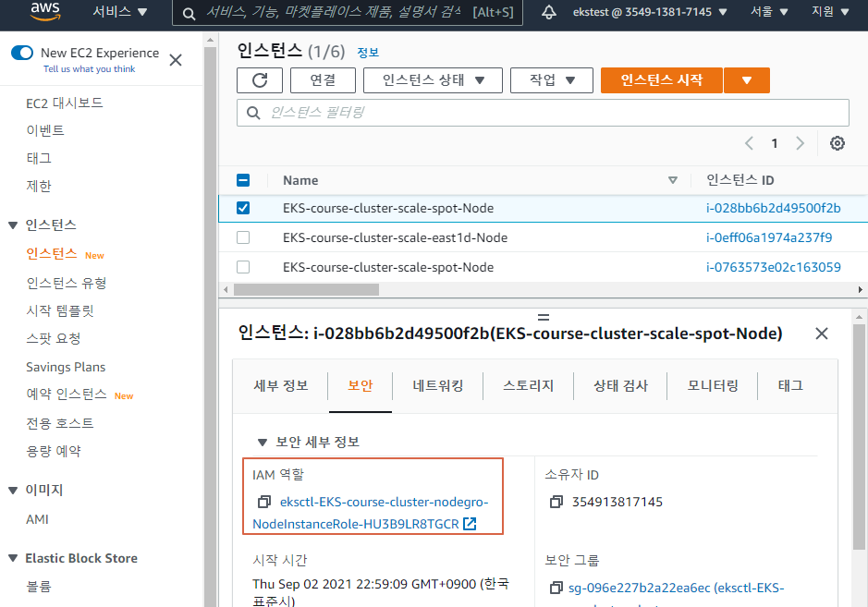The height and width of the screenshot is (607, 868).
Task: Copy the security group ID icon
Action: 556,588
